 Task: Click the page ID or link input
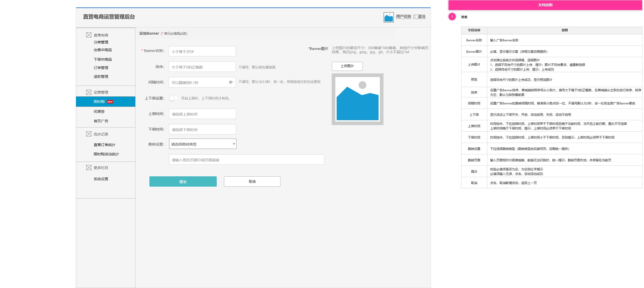tap(247, 160)
